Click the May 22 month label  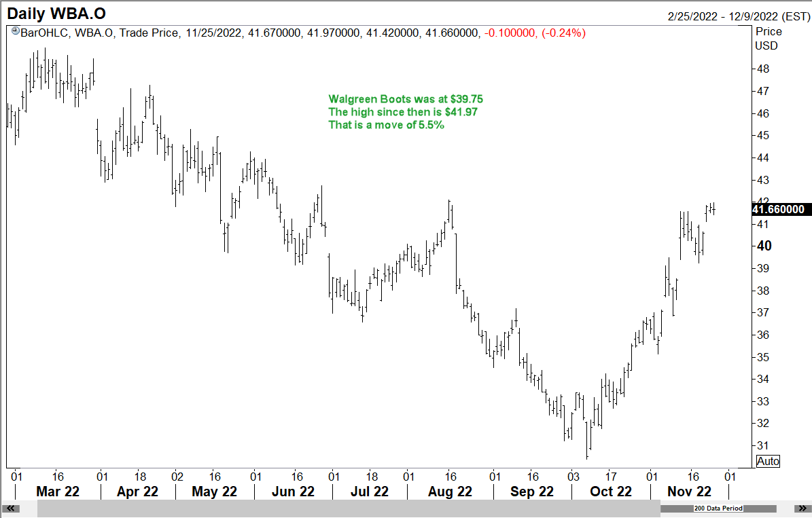pos(215,492)
